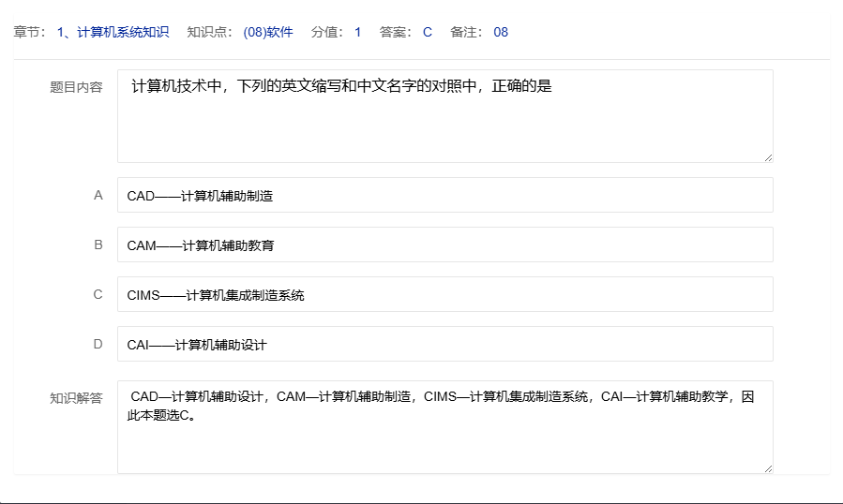Click the A option label
Viewport: 843px width, 504px height.
coord(98,196)
